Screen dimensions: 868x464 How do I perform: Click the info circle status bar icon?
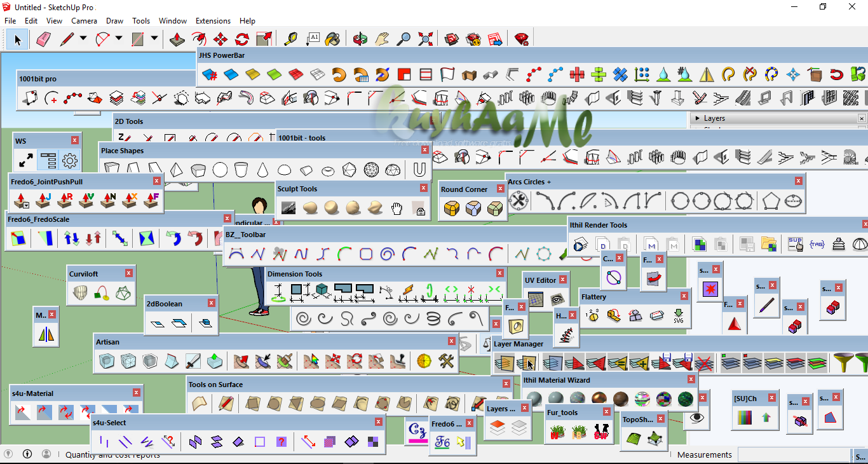tap(27, 454)
